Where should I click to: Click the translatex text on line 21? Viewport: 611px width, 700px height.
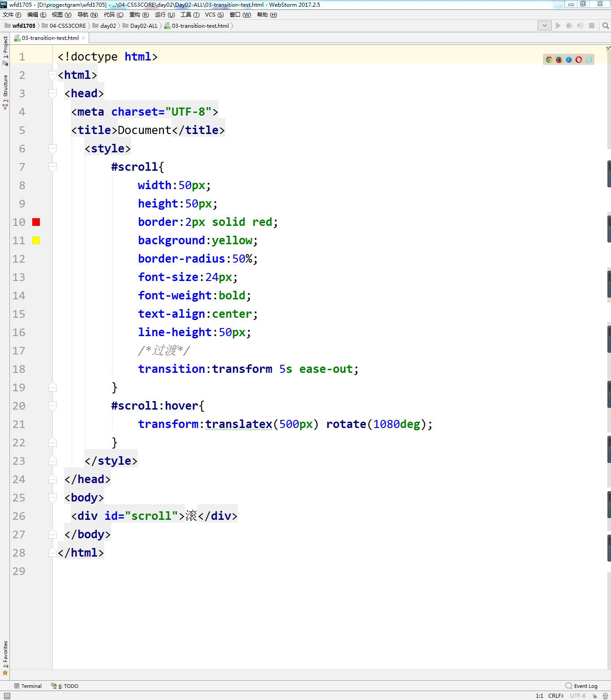pos(239,424)
